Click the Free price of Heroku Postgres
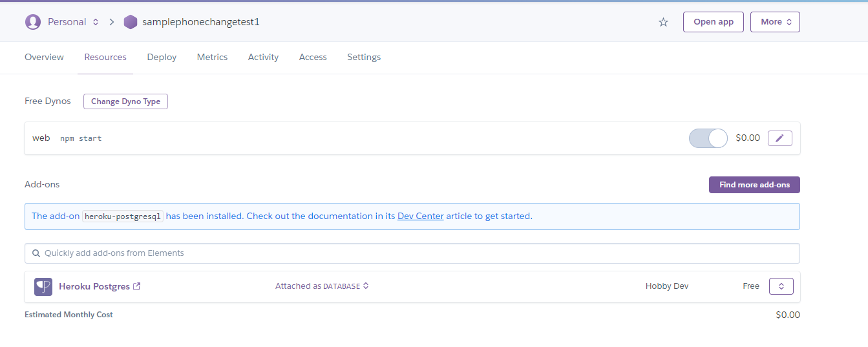The image size is (868, 347). tap(751, 286)
